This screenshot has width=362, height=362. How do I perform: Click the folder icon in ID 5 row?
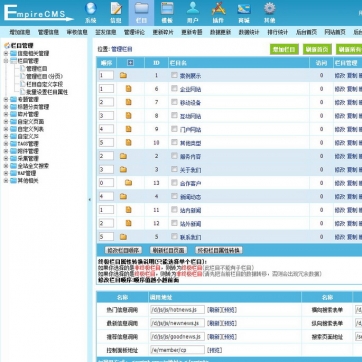point(123,237)
